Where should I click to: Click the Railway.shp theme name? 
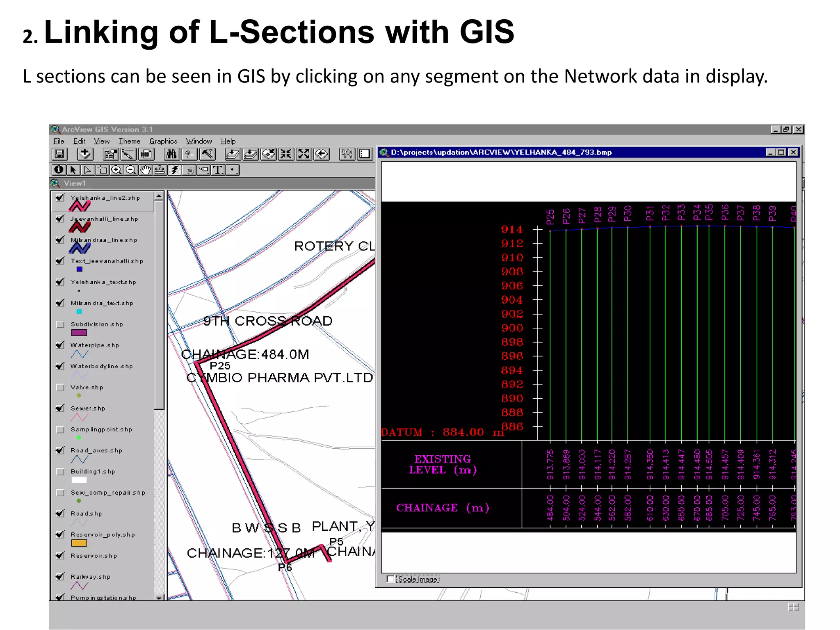pyautogui.click(x=91, y=577)
